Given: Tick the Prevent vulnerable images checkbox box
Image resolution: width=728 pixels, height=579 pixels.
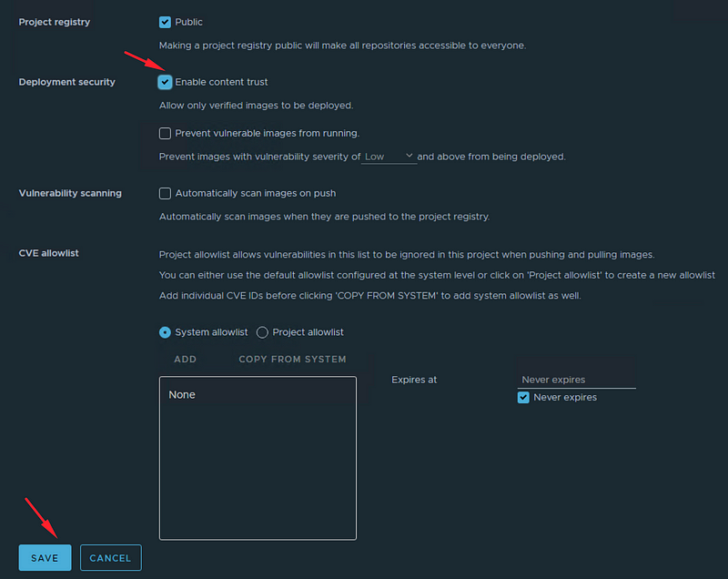Looking at the screenshot, I should [x=165, y=133].
